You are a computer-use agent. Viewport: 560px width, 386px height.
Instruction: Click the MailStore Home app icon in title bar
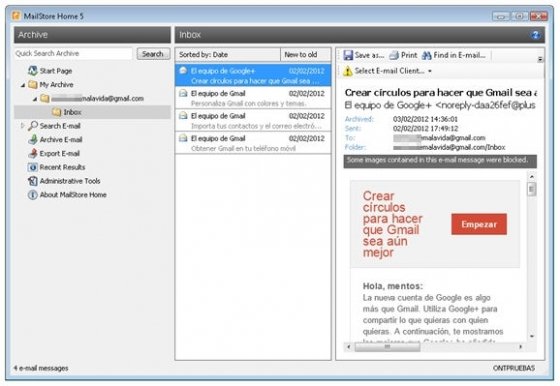(x=16, y=16)
